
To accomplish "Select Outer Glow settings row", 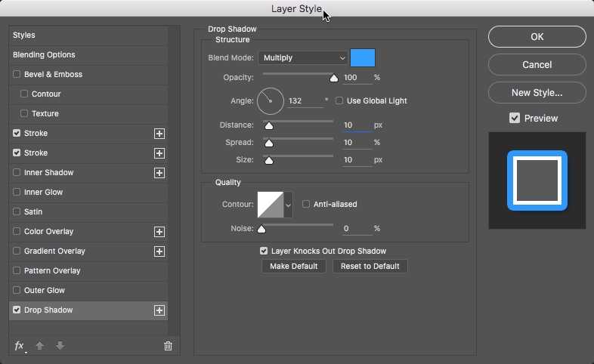I will pyautogui.click(x=88, y=290).
